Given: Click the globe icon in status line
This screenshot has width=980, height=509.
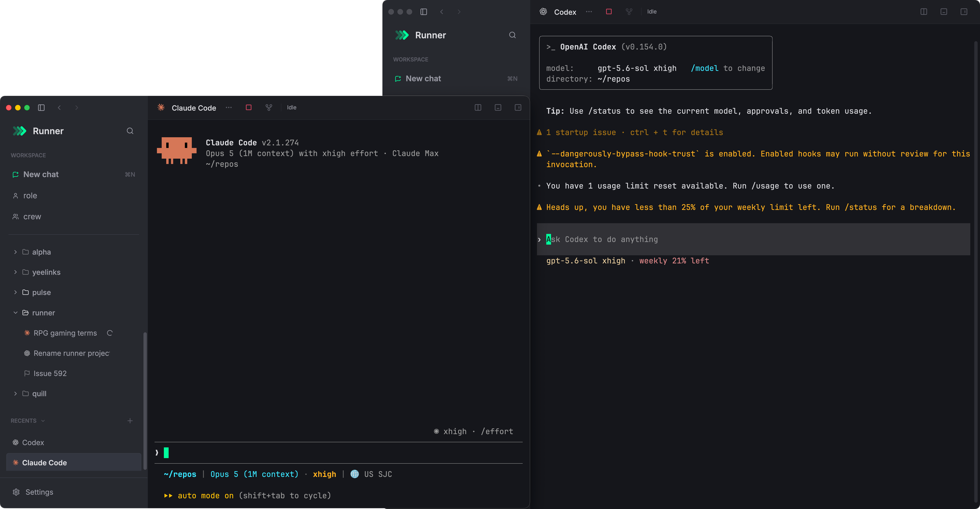Looking at the screenshot, I should [x=354, y=474].
